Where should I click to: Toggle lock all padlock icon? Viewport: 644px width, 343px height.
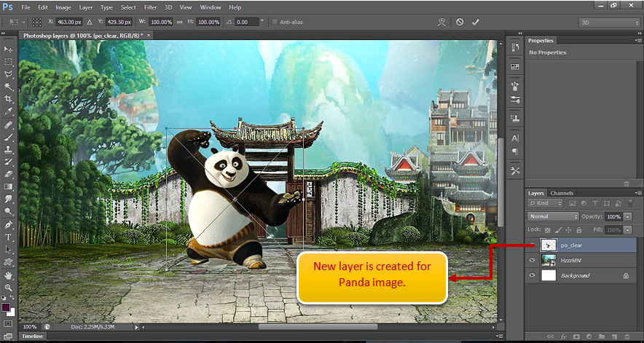coord(579,230)
